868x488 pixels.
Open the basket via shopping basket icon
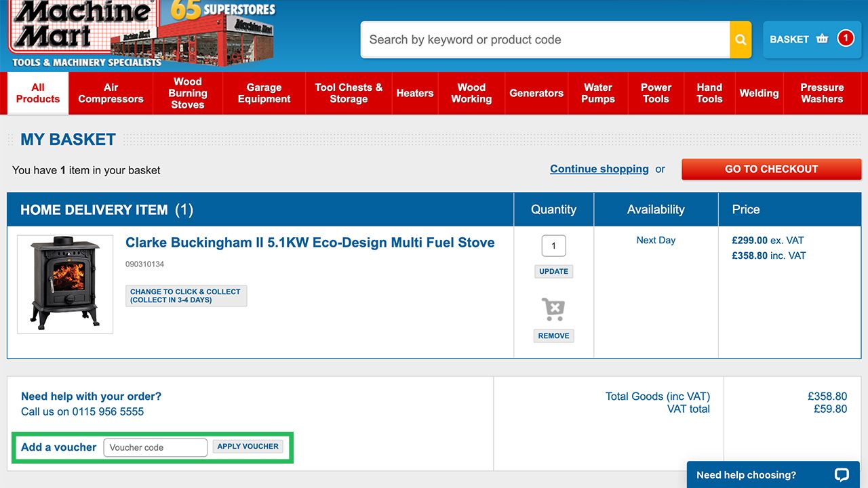pyautogui.click(x=823, y=39)
